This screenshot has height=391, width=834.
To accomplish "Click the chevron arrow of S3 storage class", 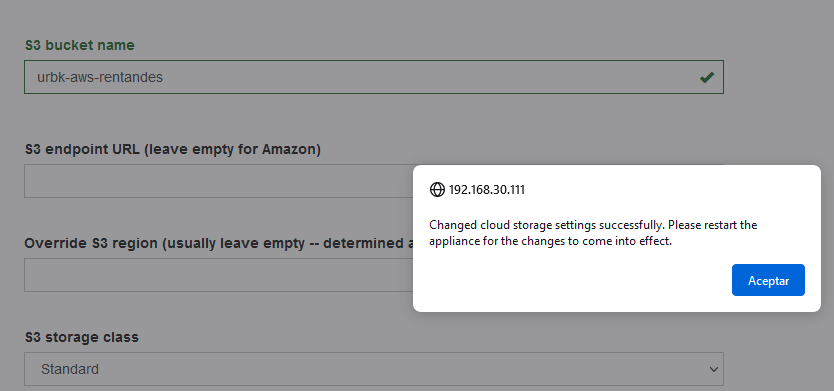I will [714, 369].
